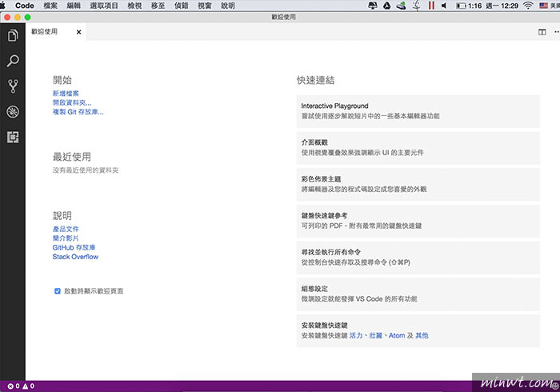Open the Search magnifier in activity bar
560x392 pixels.
pyautogui.click(x=13, y=61)
